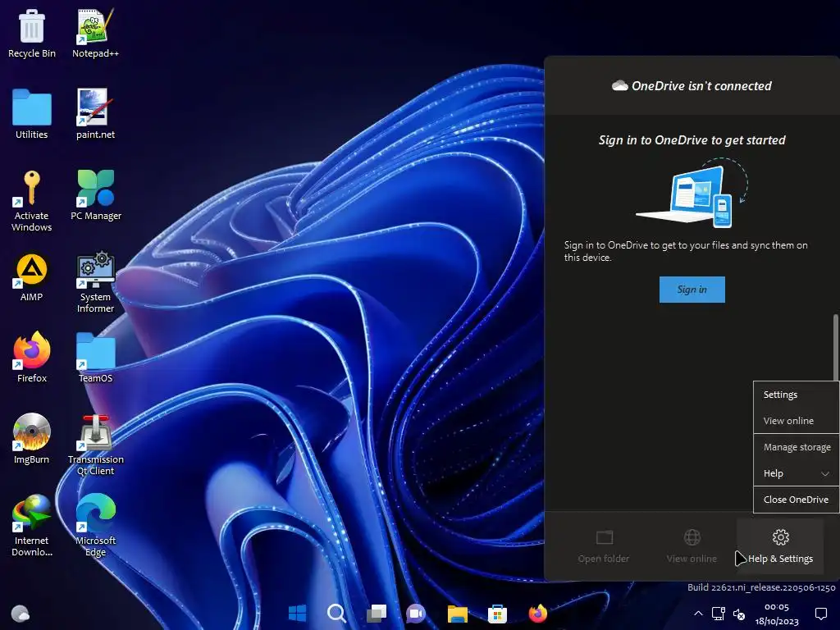Image resolution: width=840 pixels, height=630 pixels.
Task: Select the AIMP desktop shortcut
Action: point(32,277)
